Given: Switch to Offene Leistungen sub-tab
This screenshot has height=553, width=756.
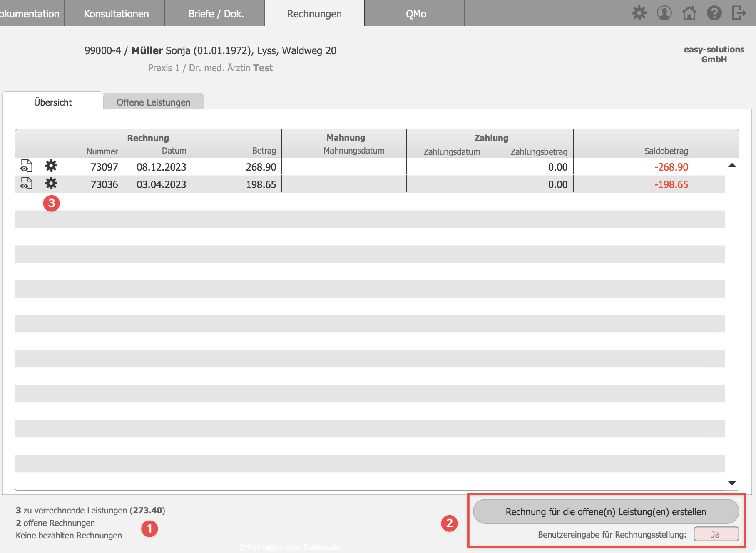Looking at the screenshot, I should (153, 102).
